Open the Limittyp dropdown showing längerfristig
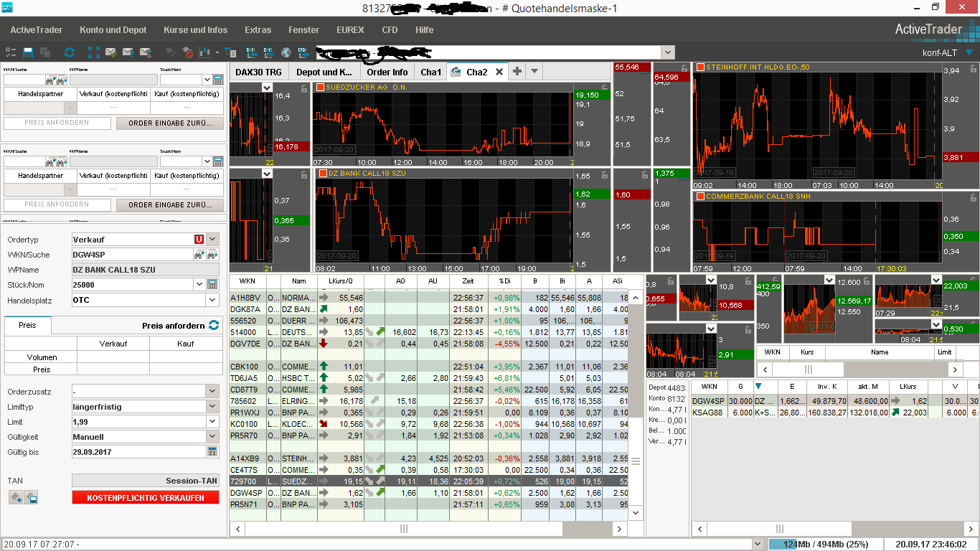Screen dimensions: 980x551 click(x=212, y=407)
